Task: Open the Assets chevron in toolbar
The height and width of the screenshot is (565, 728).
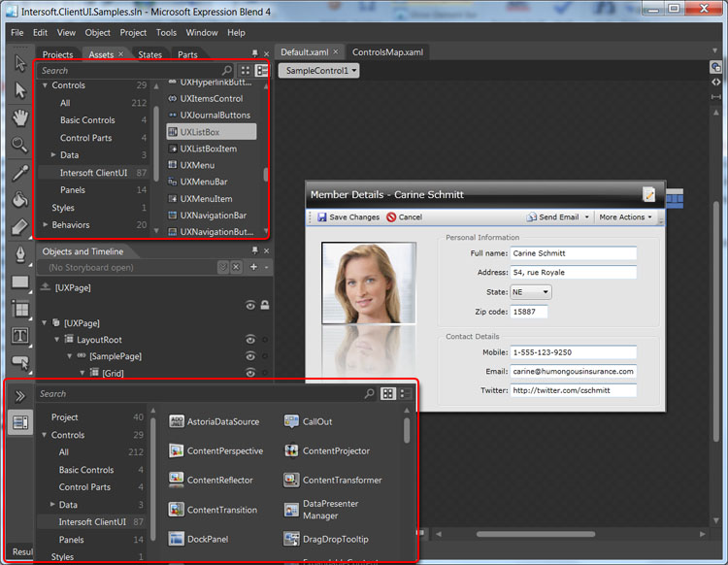Action: pyautogui.click(x=20, y=396)
